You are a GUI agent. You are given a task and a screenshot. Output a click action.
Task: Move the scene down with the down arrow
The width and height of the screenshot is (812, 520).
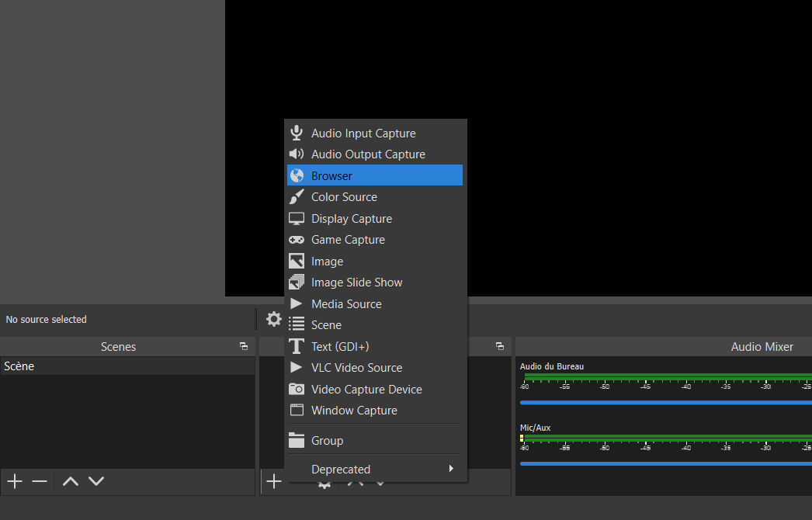(96, 481)
